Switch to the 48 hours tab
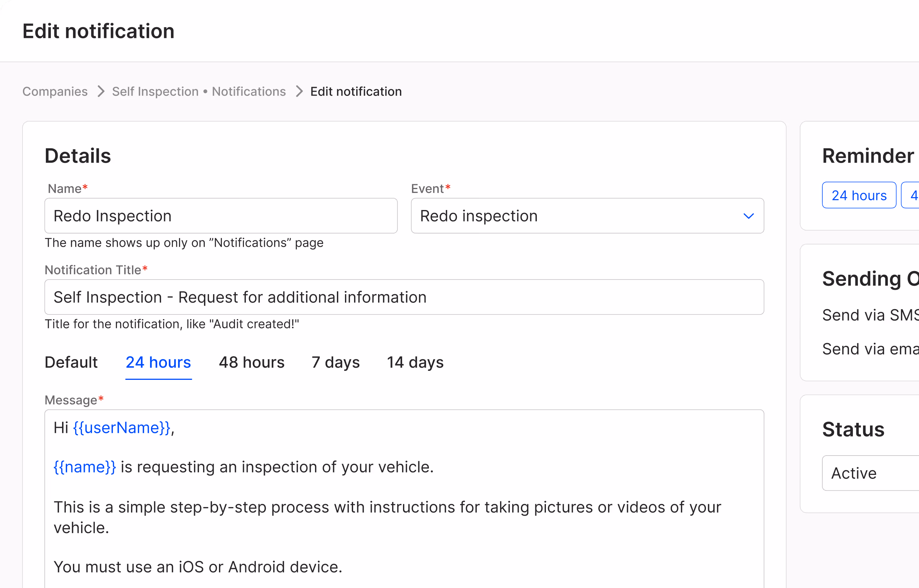The height and width of the screenshot is (588, 919). [251, 362]
